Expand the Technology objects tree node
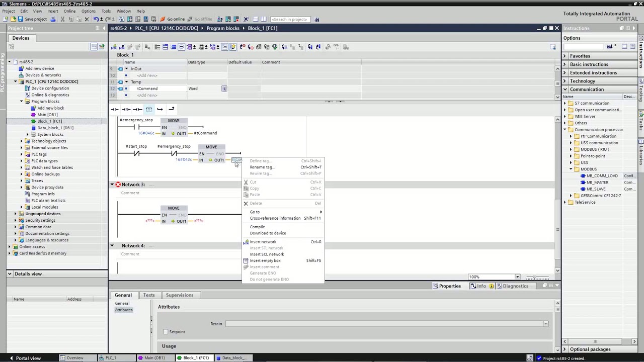The image size is (644, 362). pos(22,141)
